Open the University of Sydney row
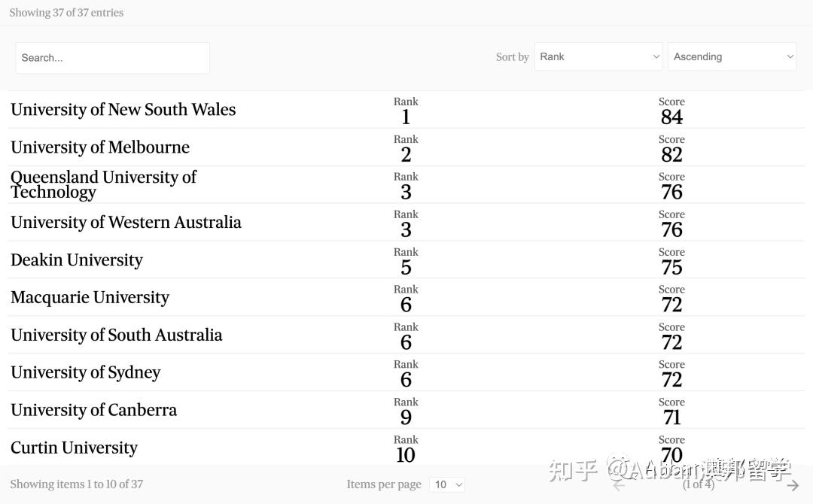 click(x=85, y=373)
